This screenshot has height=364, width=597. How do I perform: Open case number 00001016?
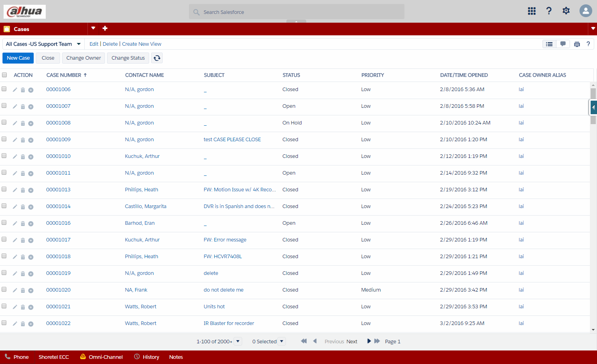pos(58,223)
